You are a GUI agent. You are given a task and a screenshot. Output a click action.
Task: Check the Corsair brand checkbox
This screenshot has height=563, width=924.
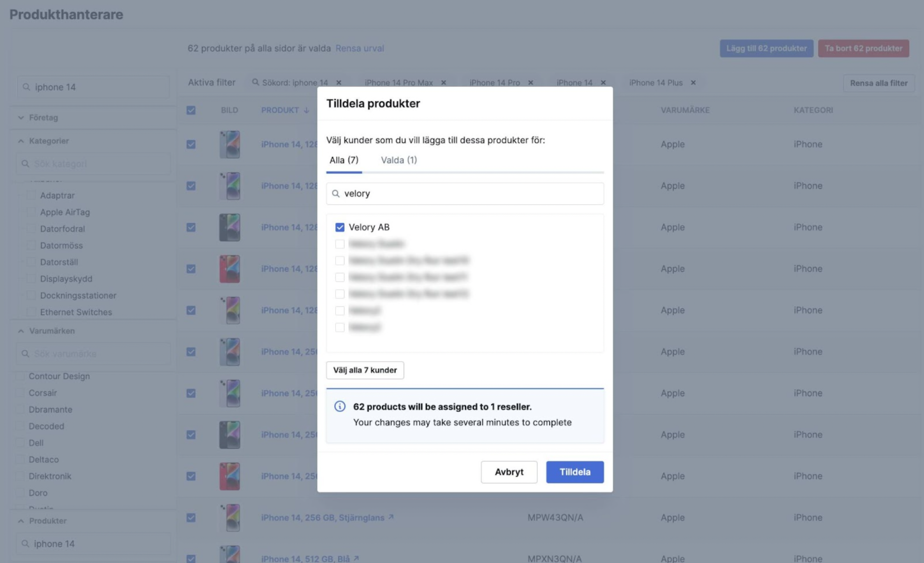pyautogui.click(x=20, y=393)
